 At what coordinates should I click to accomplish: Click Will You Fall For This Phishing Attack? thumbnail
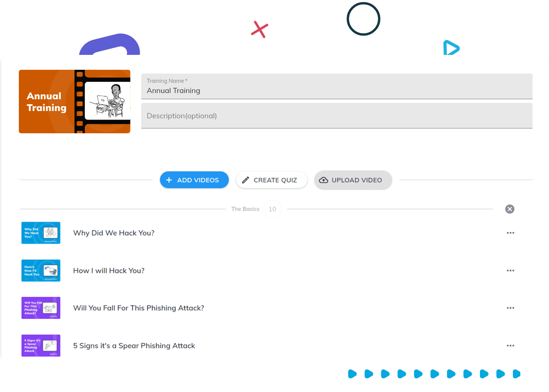coord(41,308)
